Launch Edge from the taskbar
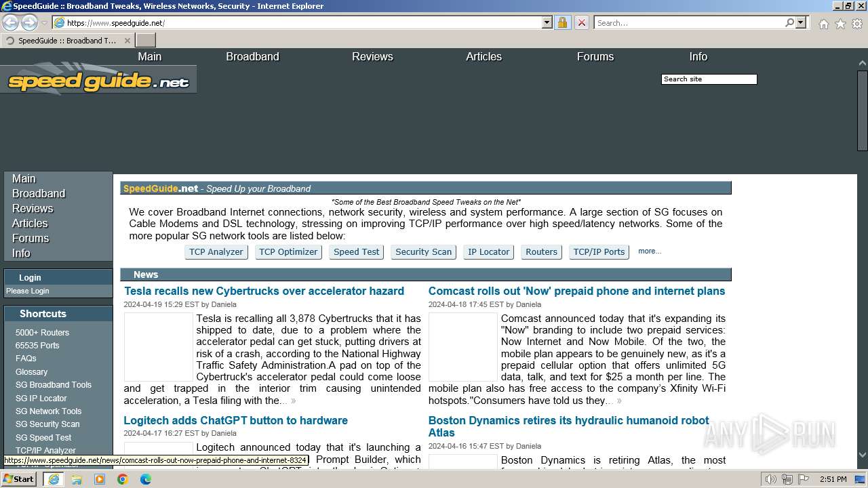868x488 pixels. (146, 479)
